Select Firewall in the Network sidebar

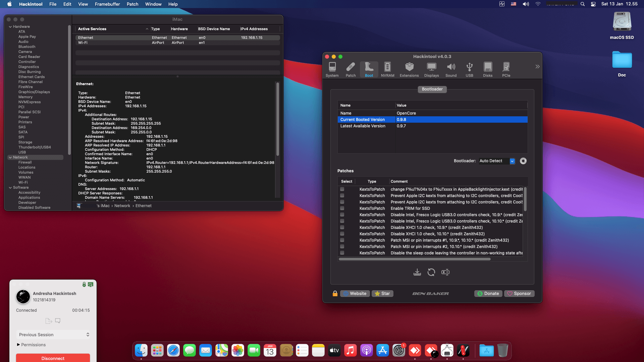(25, 163)
